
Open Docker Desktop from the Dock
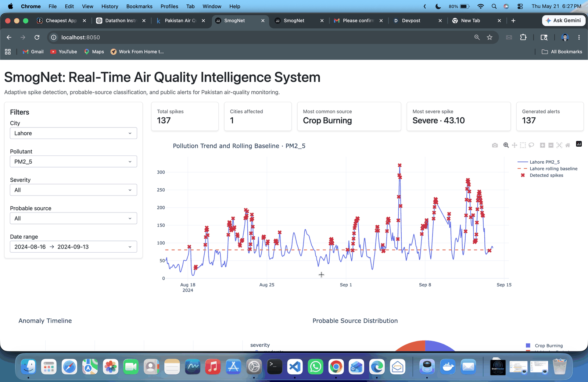tap(448, 367)
